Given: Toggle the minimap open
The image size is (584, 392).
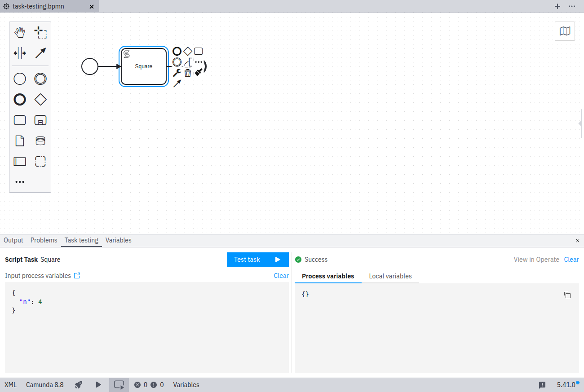Looking at the screenshot, I should pyautogui.click(x=565, y=31).
